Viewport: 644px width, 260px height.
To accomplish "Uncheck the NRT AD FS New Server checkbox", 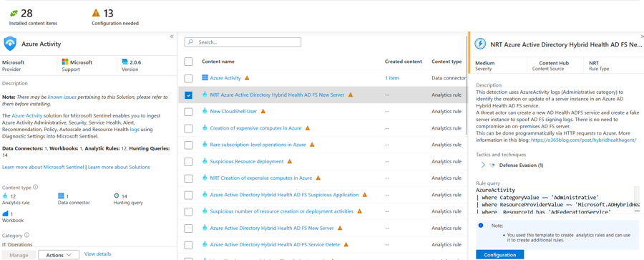I will (x=188, y=95).
